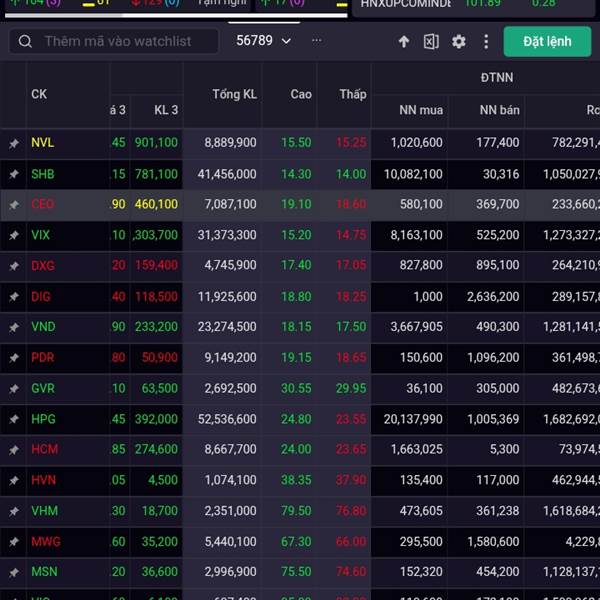Toggle pin on the MWG row
Screen dimensions: 600x600
(14, 541)
